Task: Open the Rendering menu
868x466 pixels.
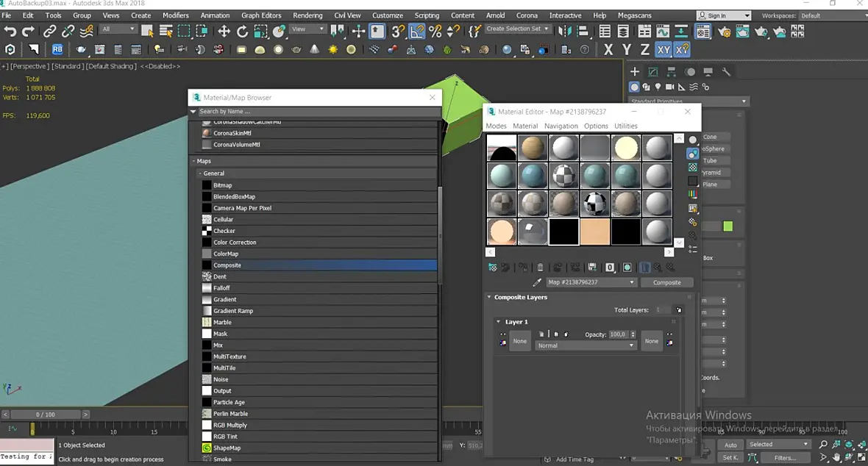Action: 307,15
